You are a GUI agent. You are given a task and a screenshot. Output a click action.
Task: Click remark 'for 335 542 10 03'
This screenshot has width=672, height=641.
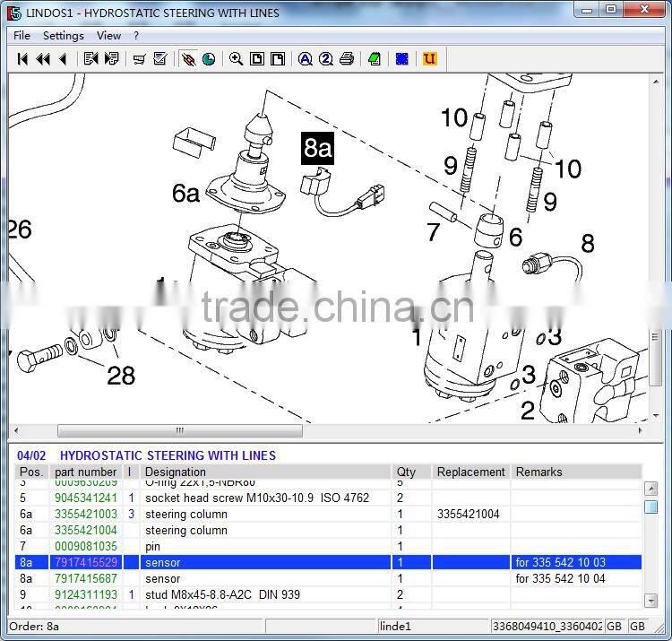560,562
